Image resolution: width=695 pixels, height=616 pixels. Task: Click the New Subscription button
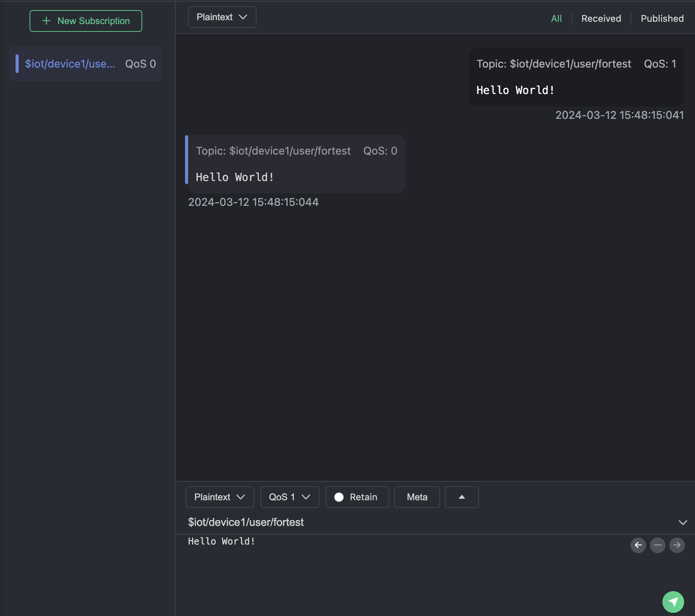86,21
